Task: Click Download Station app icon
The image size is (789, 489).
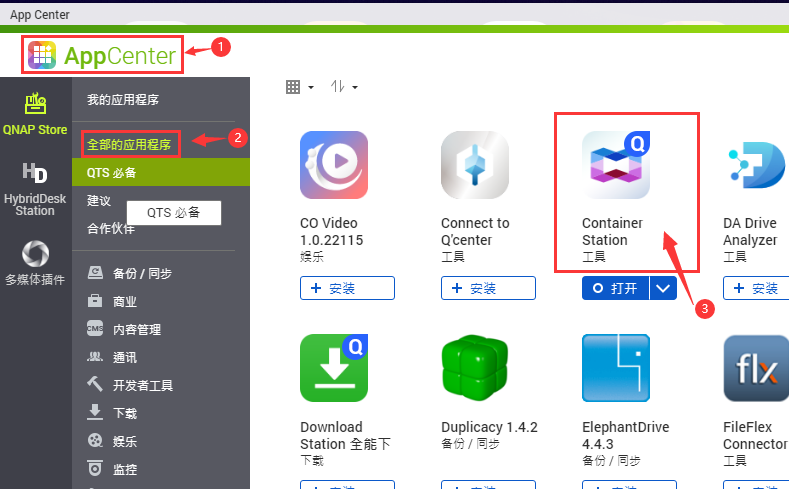Action: pyautogui.click(x=334, y=368)
